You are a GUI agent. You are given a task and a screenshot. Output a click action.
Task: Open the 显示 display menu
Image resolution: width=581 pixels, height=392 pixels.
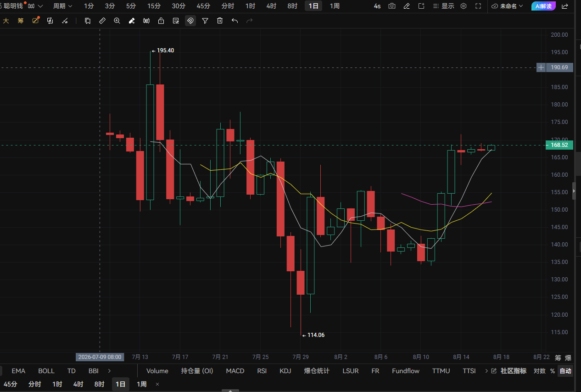pyautogui.click(x=444, y=6)
